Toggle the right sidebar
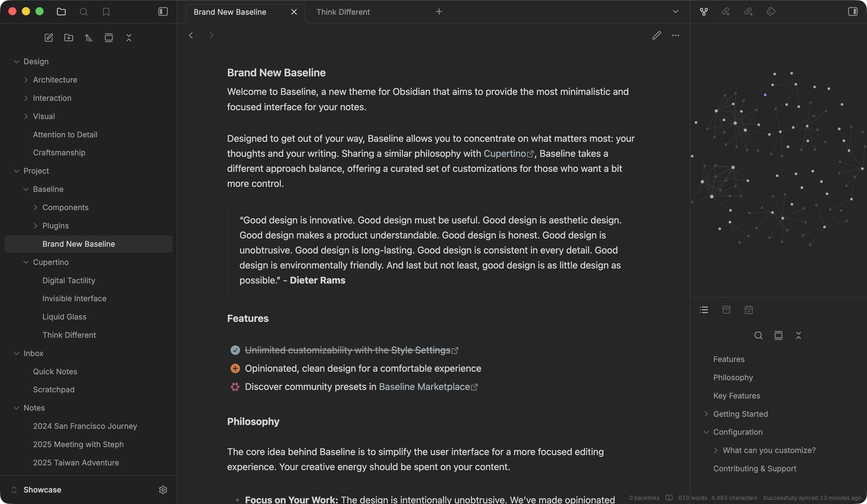 point(852,11)
